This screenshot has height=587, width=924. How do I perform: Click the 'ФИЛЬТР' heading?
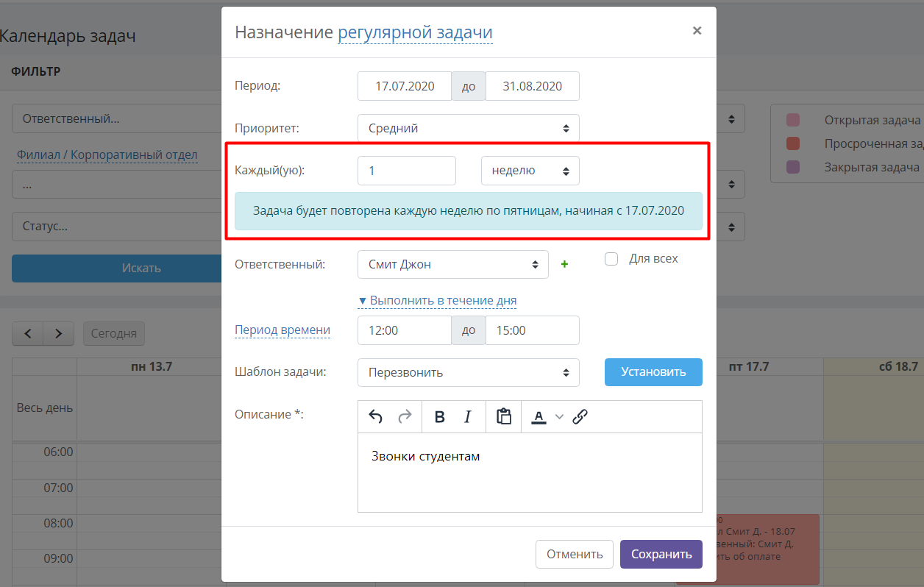coord(36,71)
